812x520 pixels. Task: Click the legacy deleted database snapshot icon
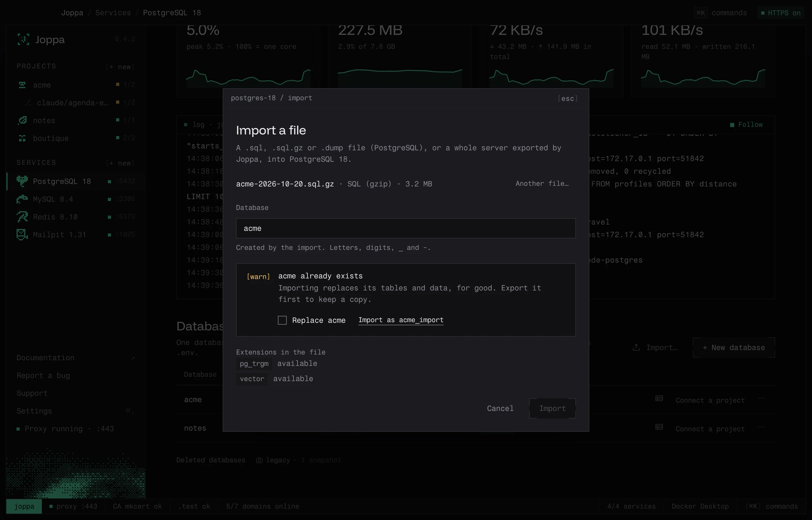point(259,460)
